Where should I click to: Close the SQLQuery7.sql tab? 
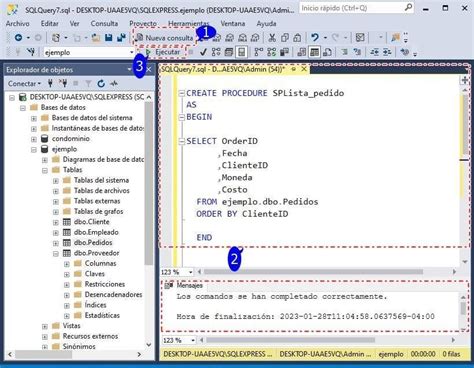(x=304, y=69)
